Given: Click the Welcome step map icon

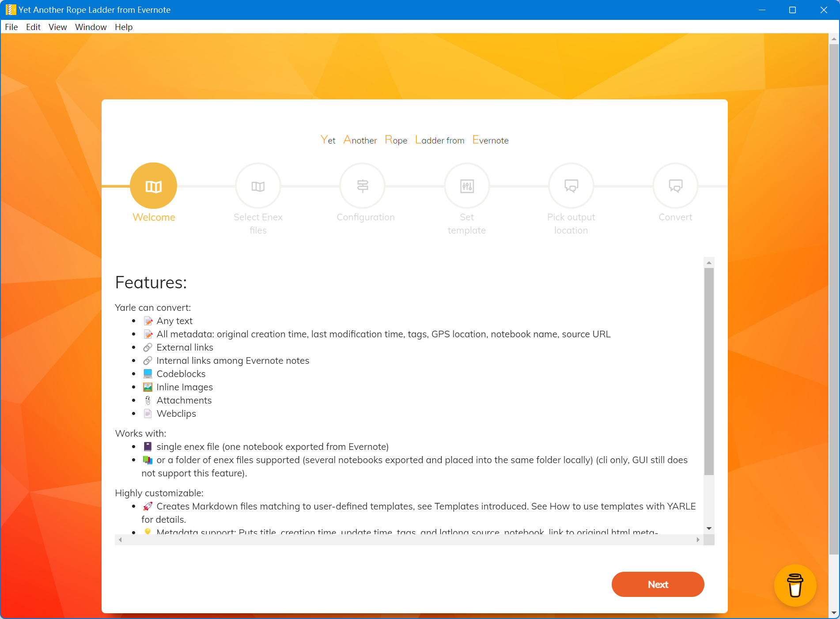Looking at the screenshot, I should tap(153, 186).
